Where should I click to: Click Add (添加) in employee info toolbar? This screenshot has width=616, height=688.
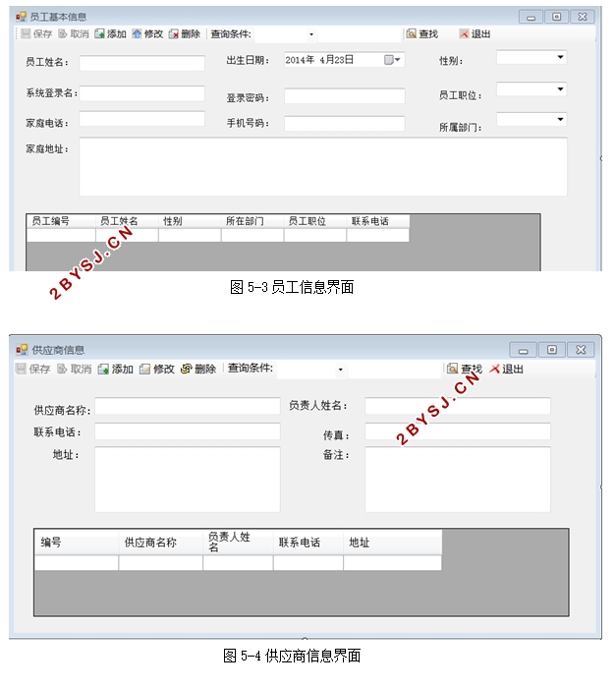point(111,33)
